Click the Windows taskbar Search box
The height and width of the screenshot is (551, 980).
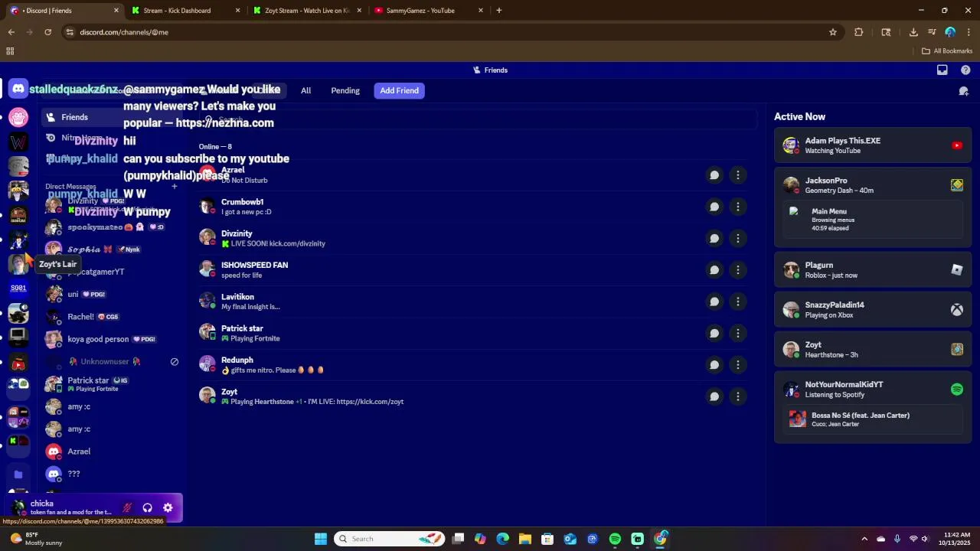tap(390, 539)
